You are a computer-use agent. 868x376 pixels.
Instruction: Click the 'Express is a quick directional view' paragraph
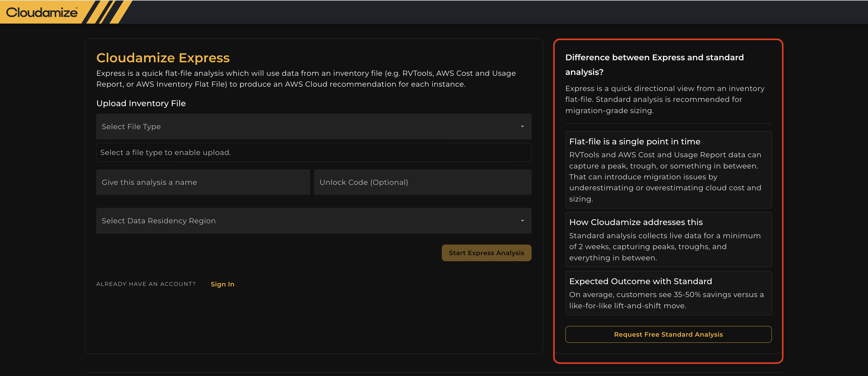click(x=665, y=99)
